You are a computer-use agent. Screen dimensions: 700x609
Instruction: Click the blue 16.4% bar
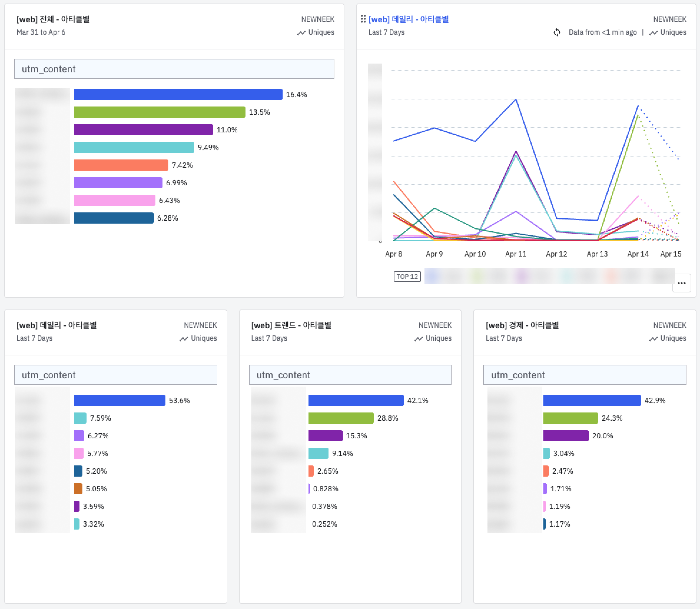point(178,94)
